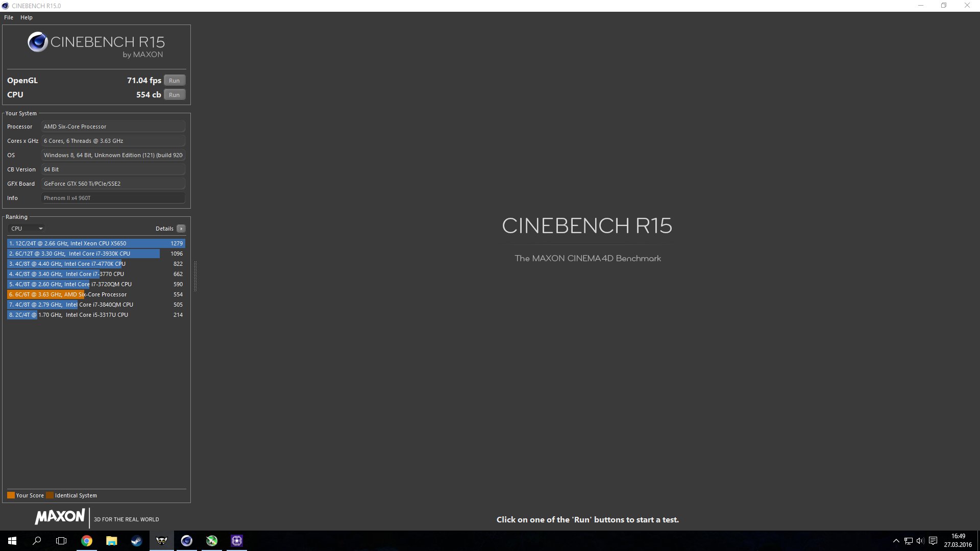Open Windows taskbar search
This screenshot has width=980, height=551.
37,541
